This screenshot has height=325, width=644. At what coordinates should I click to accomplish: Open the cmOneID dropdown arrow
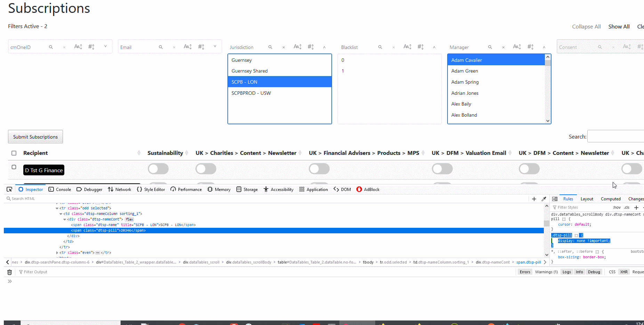point(106,45)
